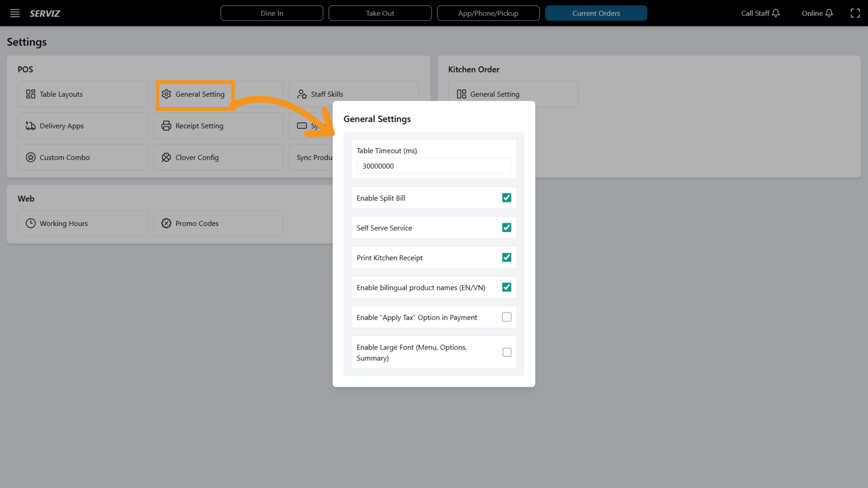The height and width of the screenshot is (488, 868).
Task: Click the SERVIZ logo
Action: pos(44,13)
